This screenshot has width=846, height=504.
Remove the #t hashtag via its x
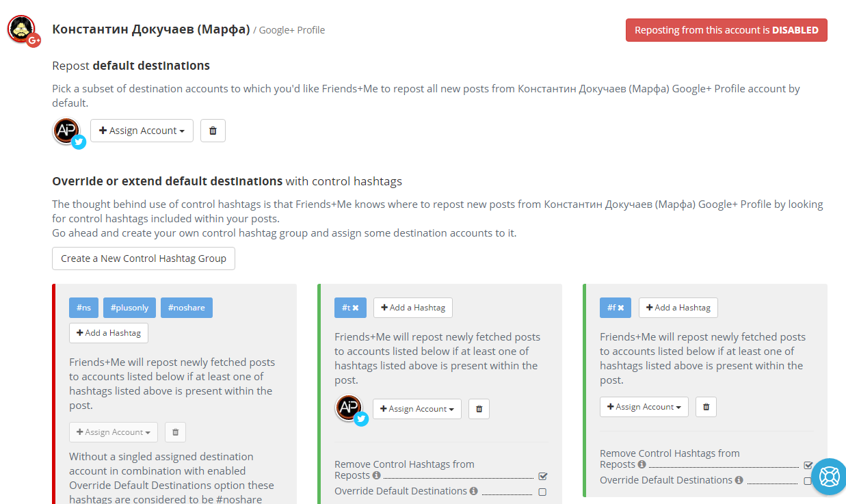[x=356, y=308]
